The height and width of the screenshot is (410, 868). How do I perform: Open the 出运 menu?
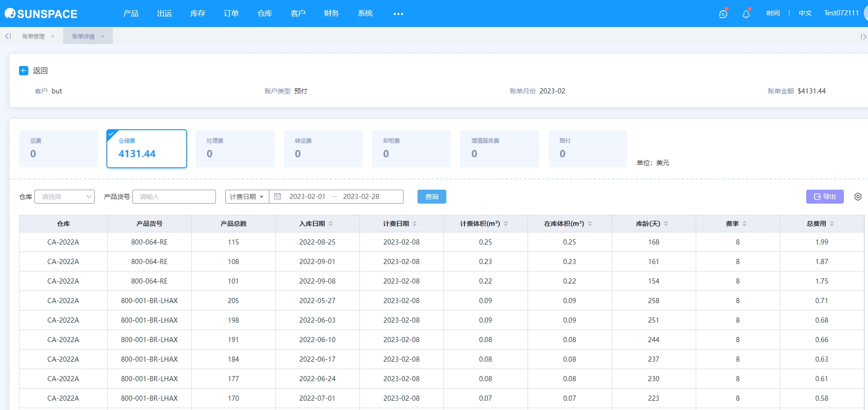pos(164,13)
